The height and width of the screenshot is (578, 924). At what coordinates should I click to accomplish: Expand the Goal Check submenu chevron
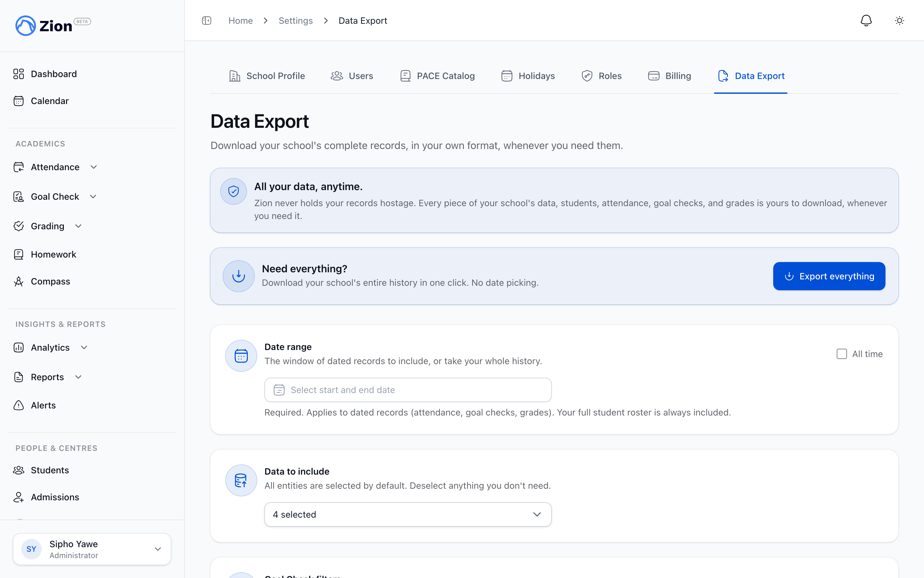[x=93, y=197]
